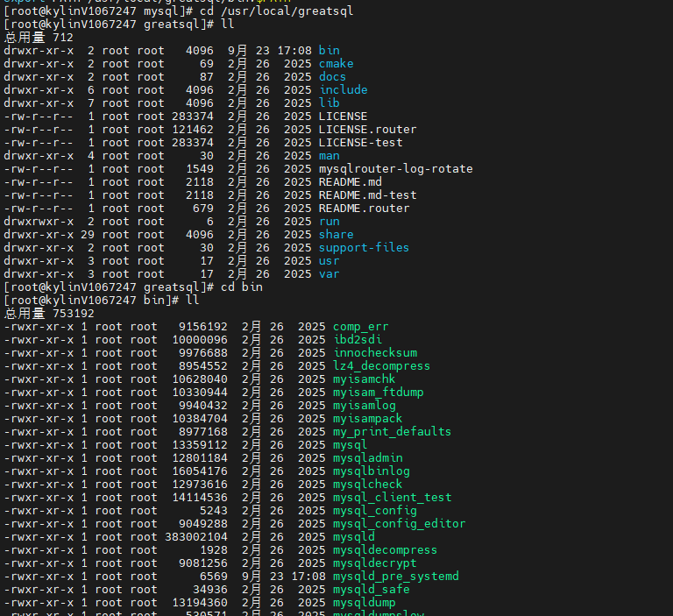This screenshot has width=673, height=616.
Task: Click the 'cmake' directory entry
Action: 336,64
